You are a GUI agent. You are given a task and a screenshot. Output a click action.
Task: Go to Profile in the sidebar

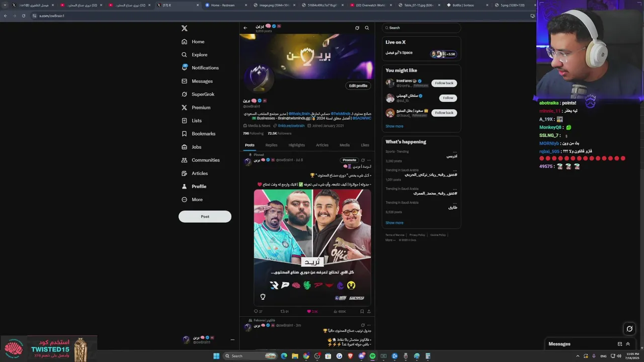(x=194, y=187)
